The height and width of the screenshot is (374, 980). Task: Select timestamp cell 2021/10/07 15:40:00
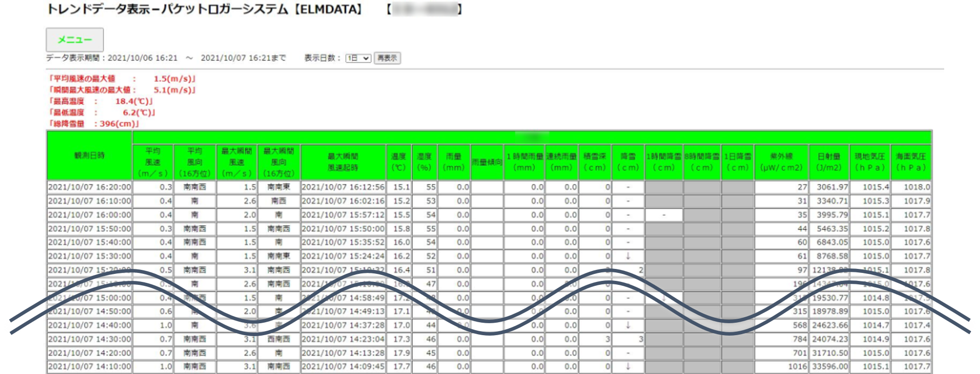pyautogui.click(x=90, y=243)
